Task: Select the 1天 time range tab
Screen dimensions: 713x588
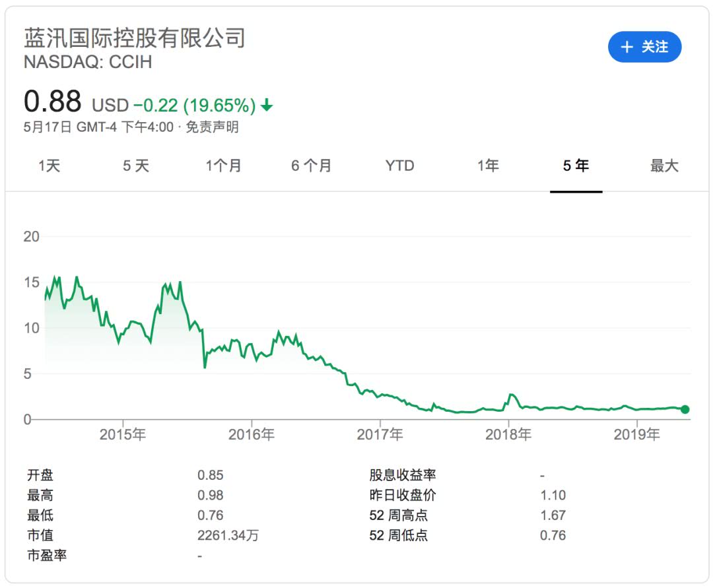Action: click(x=49, y=166)
